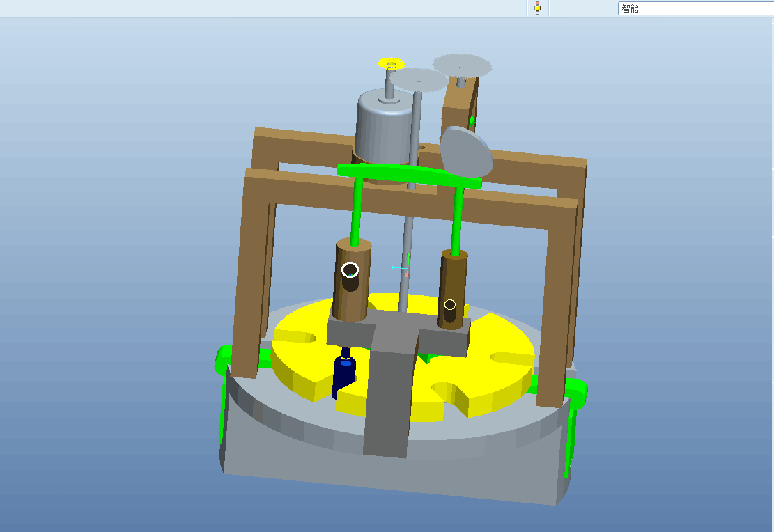Select the gray oval cam plate
Viewport: 774px width, 532px height.
467,152
